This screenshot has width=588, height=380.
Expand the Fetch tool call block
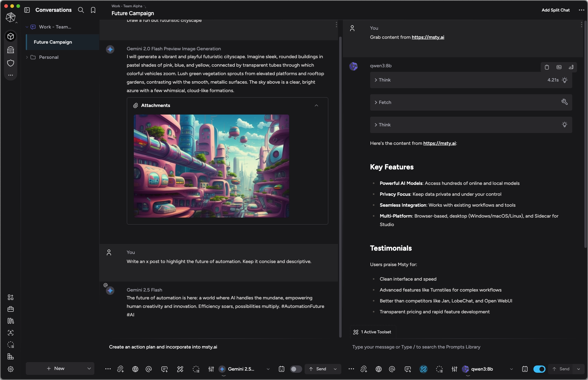coord(471,102)
